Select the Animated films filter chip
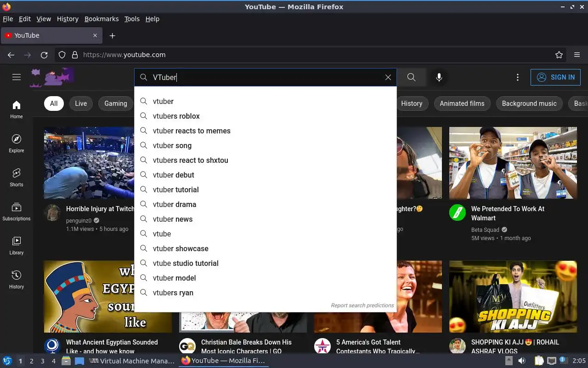Screen dimensions: 588x368 pyautogui.click(x=462, y=103)
